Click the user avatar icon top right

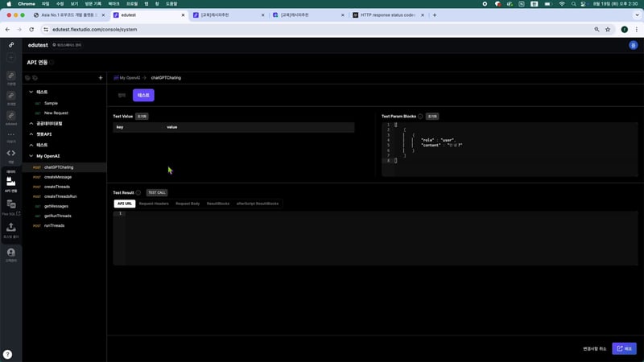[x=633, y=46]
